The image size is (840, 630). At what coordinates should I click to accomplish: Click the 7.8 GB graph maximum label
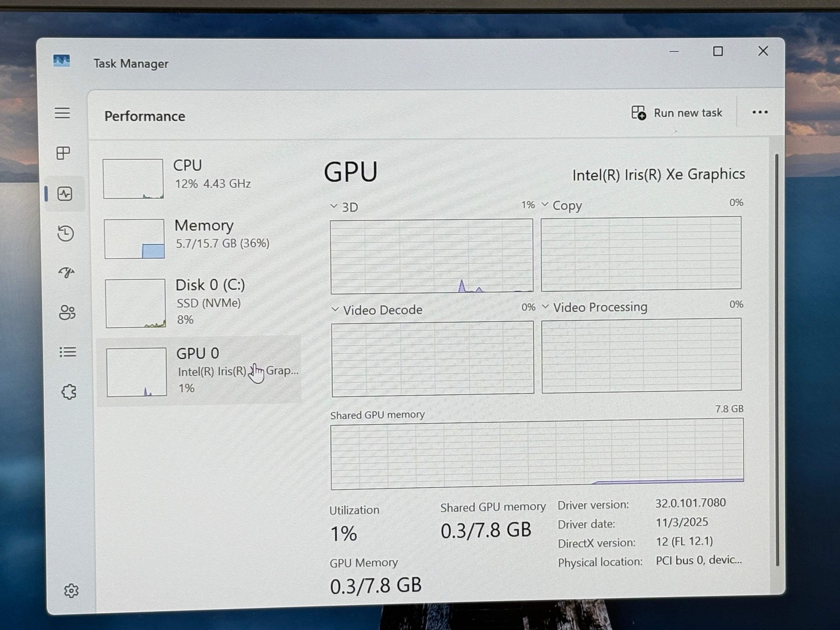pyautogui.click(x=729, y=409)
